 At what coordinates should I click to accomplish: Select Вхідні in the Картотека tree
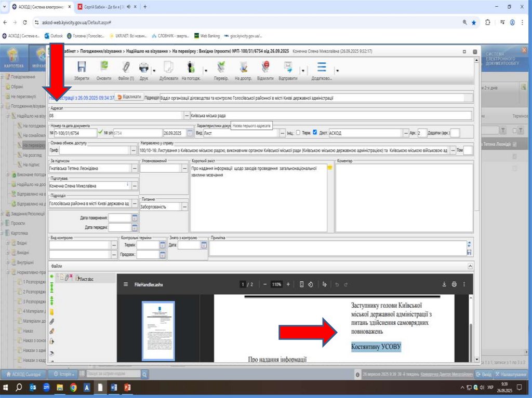tap(23, 243)
